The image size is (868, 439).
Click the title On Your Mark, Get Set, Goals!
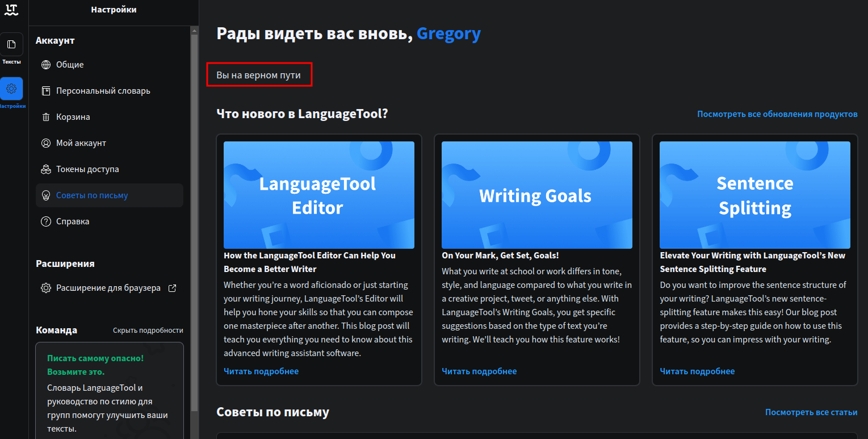click(500, 256)
